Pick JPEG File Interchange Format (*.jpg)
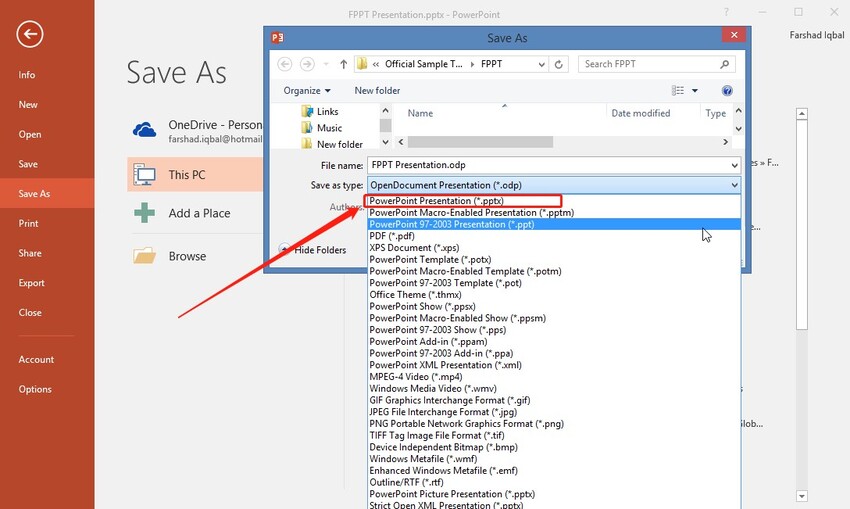The image size is (850, 509). pyautogui.click(x=553, y=412)
